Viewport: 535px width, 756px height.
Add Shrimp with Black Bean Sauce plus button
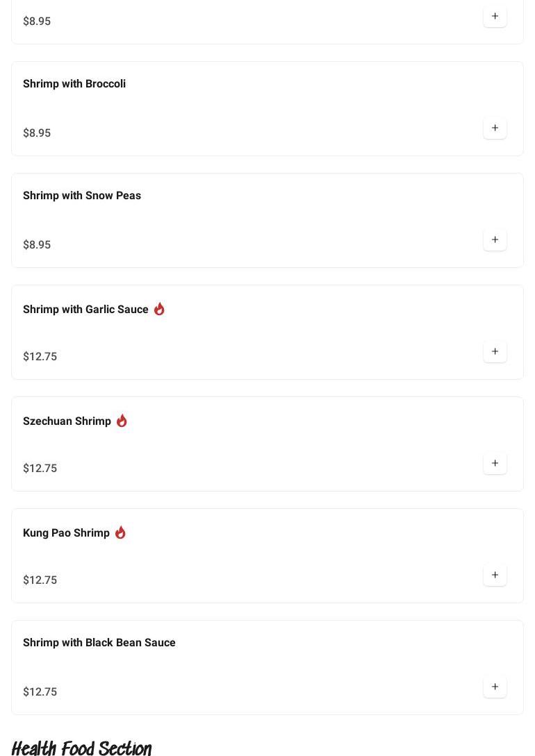click(x=495, y=687)
